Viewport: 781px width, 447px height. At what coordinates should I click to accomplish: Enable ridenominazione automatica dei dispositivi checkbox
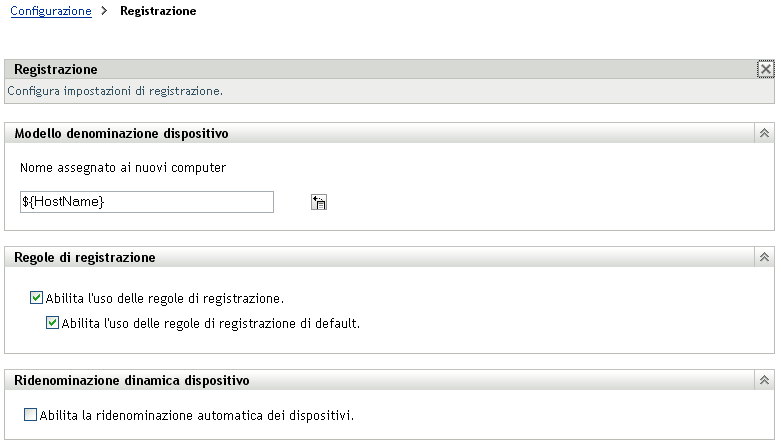30,414
